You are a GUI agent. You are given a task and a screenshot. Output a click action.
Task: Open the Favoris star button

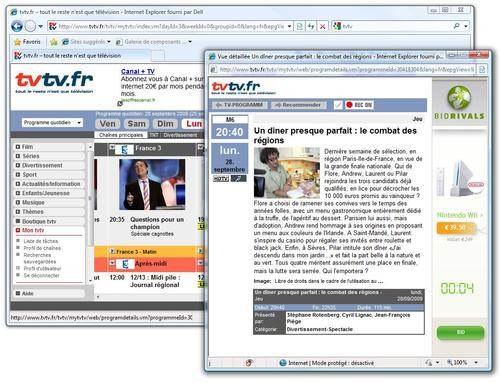pos(27,42)
